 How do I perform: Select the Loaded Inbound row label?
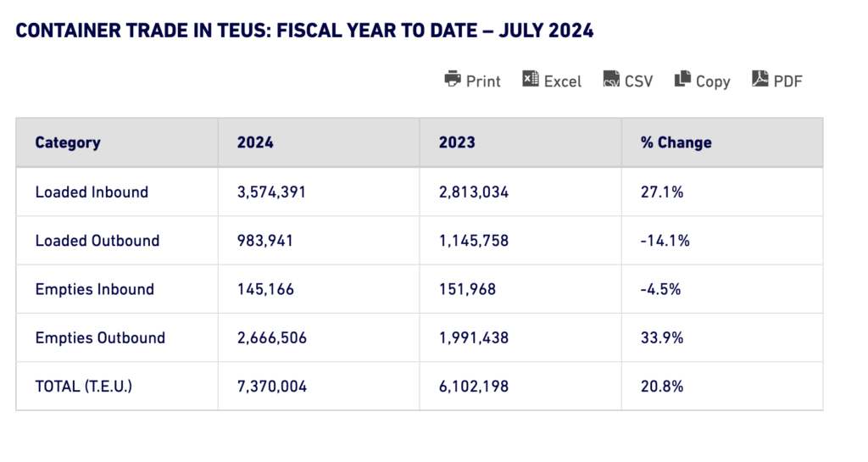point(92,192)
